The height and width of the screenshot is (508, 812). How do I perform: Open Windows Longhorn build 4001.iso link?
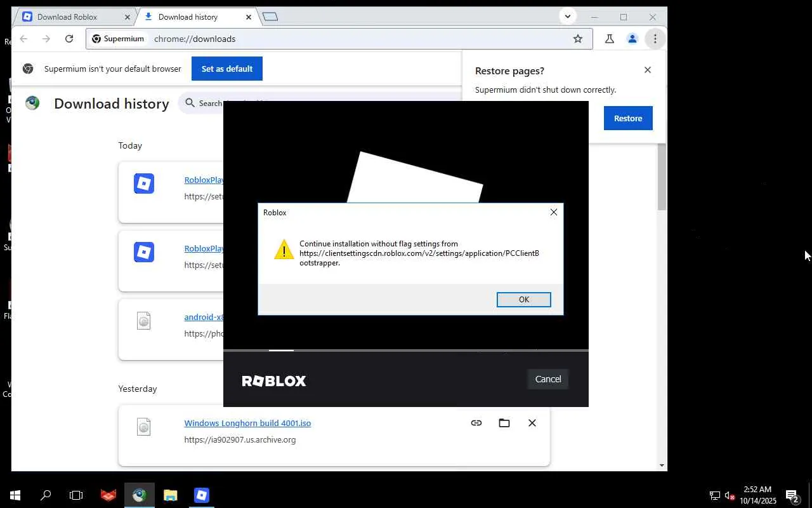point(247,423)
